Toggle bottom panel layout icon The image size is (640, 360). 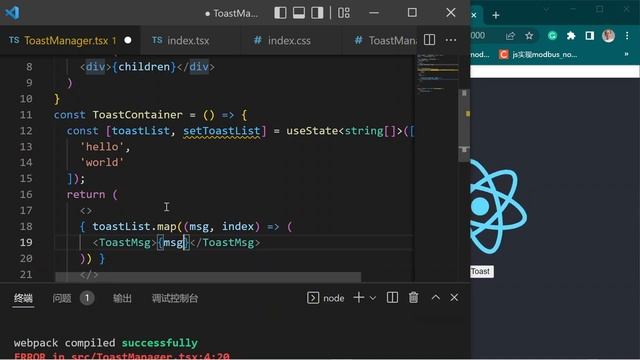click(299, 13)
